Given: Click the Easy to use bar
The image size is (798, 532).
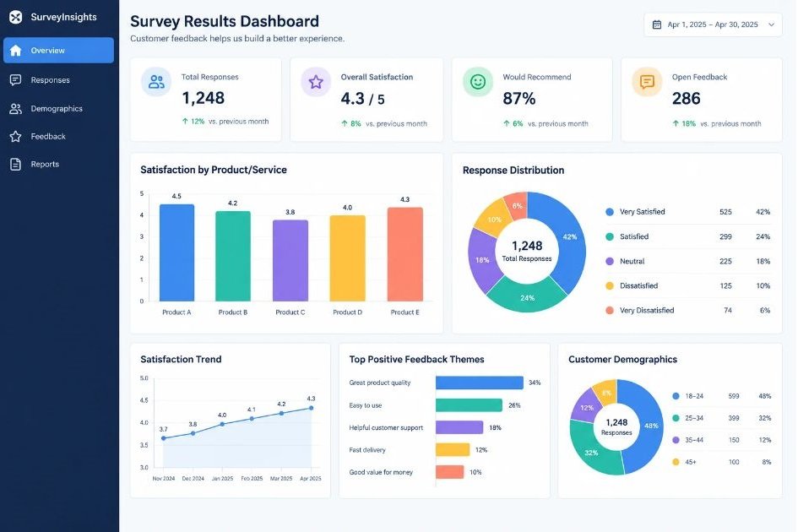Looking at the screenshot, I should pos(469,405).
